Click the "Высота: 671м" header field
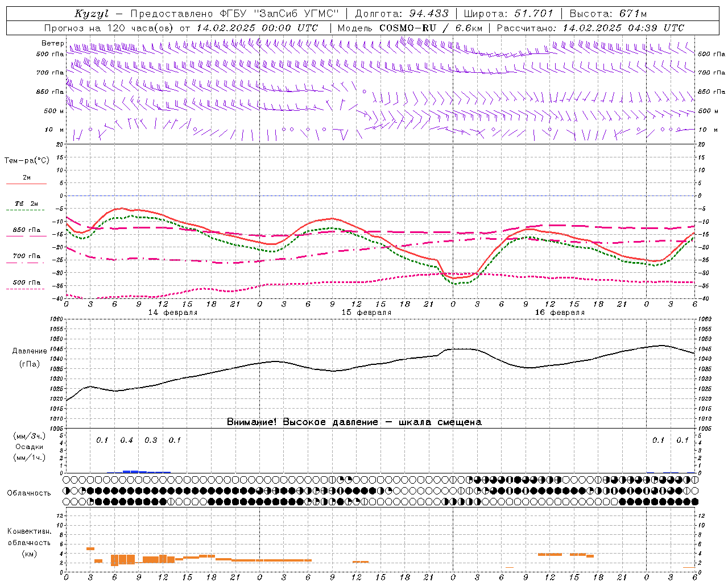The width and height of the screenshot is (728, 582). (608, 14)
